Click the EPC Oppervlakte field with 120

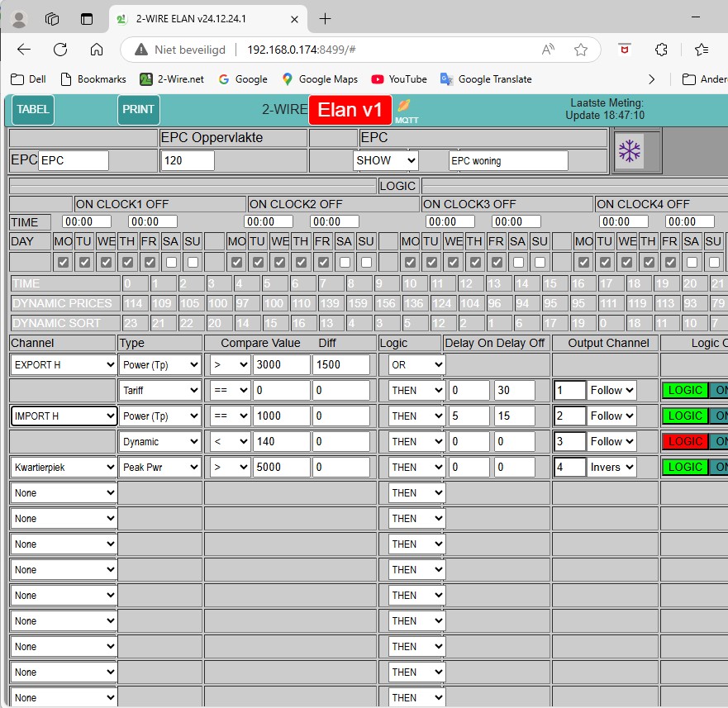(x=187, y=160)
